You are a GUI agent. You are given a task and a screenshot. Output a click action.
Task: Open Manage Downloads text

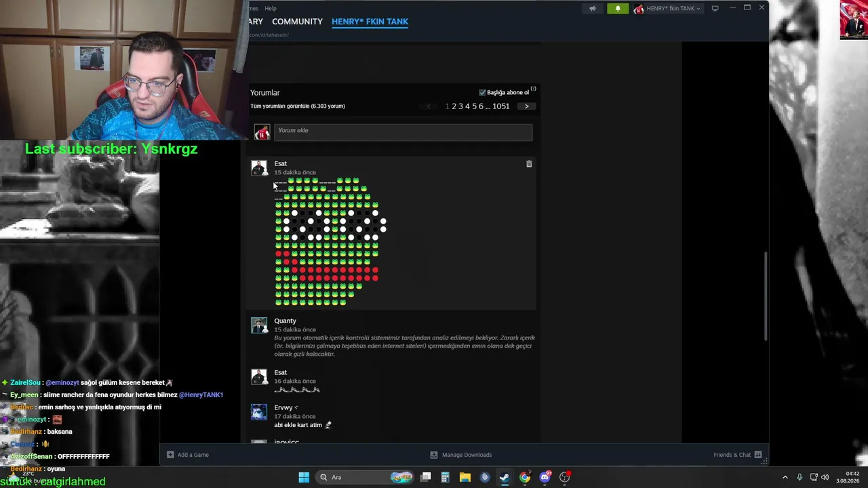pyautogui.click(x=467, y=455)
